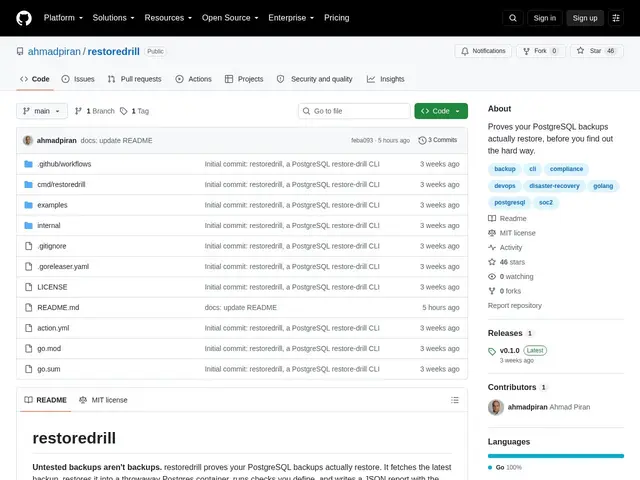Viewport: 640px width, 480px height.
Task: Open the .goreleaser.yaml file
Action: point(63,267)
